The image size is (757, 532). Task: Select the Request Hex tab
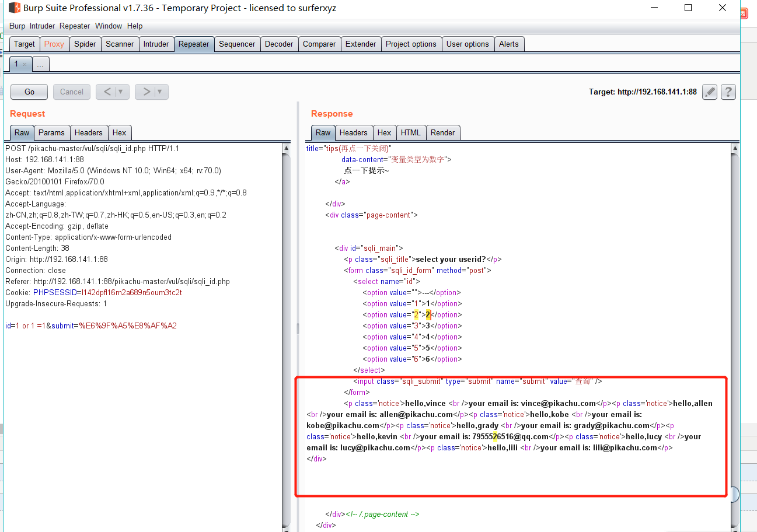click(x=120, y=132)
